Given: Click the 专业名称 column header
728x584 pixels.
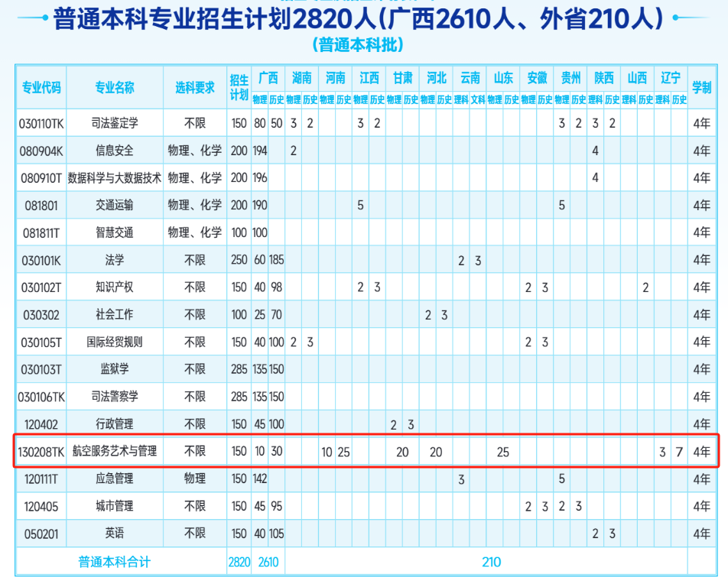Looking at the screenshot, I should pyautogui.click(x=115, y=87).
